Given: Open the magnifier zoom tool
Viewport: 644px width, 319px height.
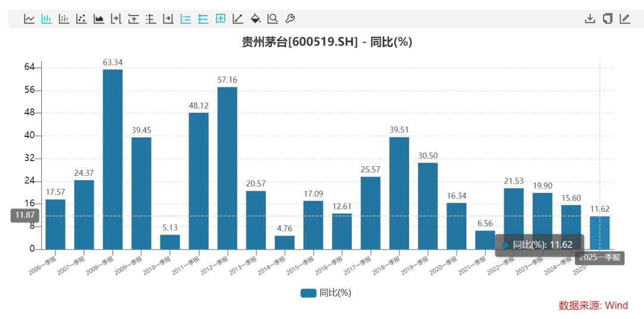Looking at the screenshot, I should click(273, 18).
